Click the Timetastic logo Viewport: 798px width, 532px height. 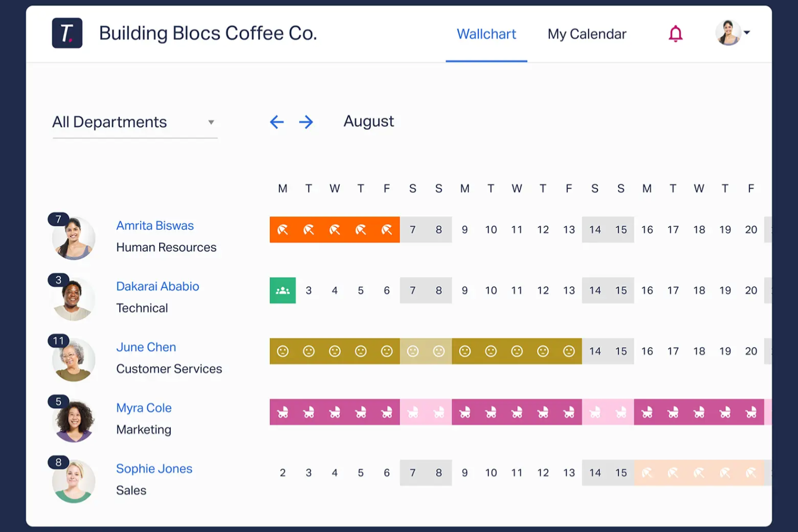(67, 33)
